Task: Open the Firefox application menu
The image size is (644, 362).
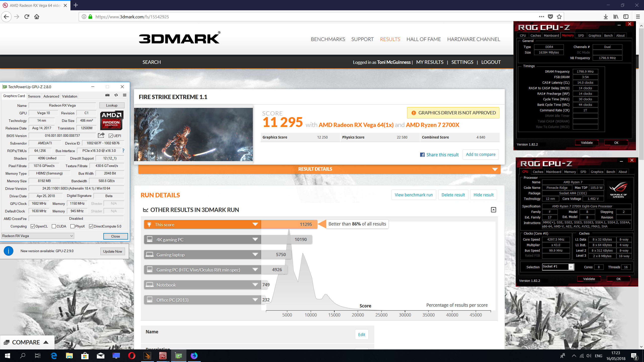Action: (638, 17)
